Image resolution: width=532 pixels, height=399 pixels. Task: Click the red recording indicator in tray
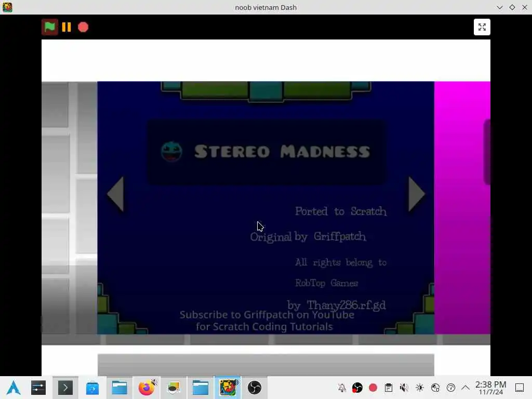[x=373, y=388]
